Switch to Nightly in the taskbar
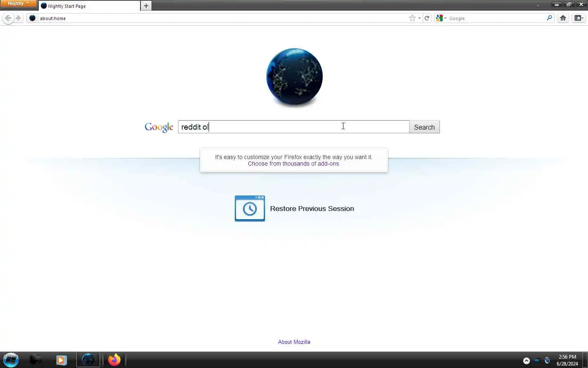588x368 pixels. click(88, 360)
